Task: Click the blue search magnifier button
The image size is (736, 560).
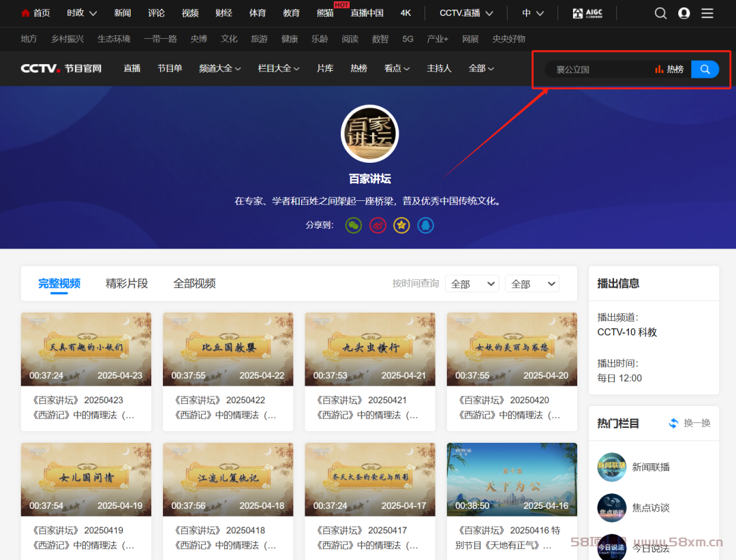Action: [x=705, y=69]
